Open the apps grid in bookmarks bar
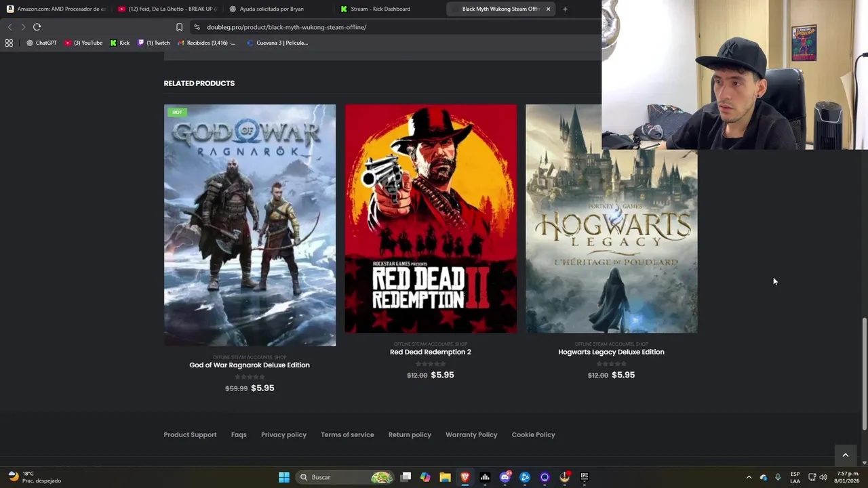This screenshot has height=488, width=868. pos(9,43)
